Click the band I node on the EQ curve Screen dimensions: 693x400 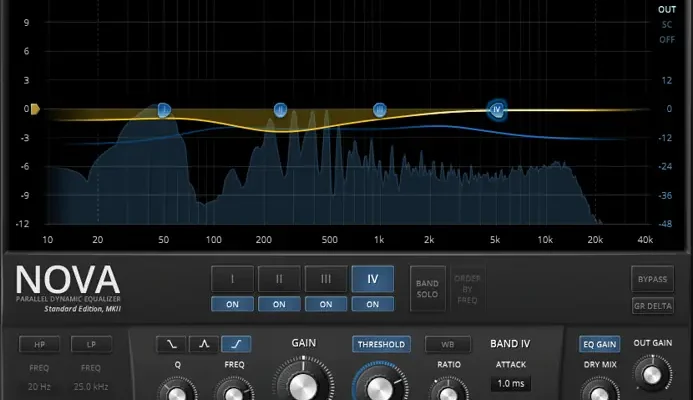pyautogui.click(x=164, y=109)
